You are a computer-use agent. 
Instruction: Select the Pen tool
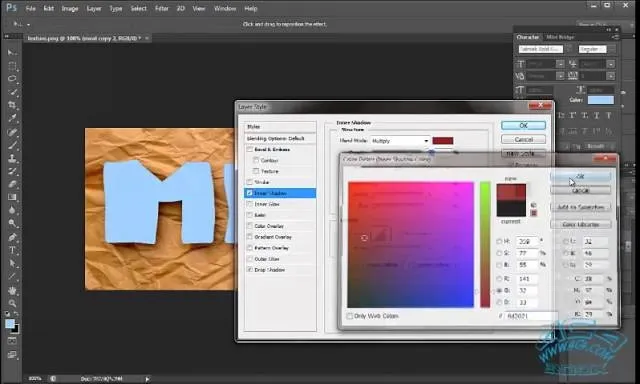point(12,237)
